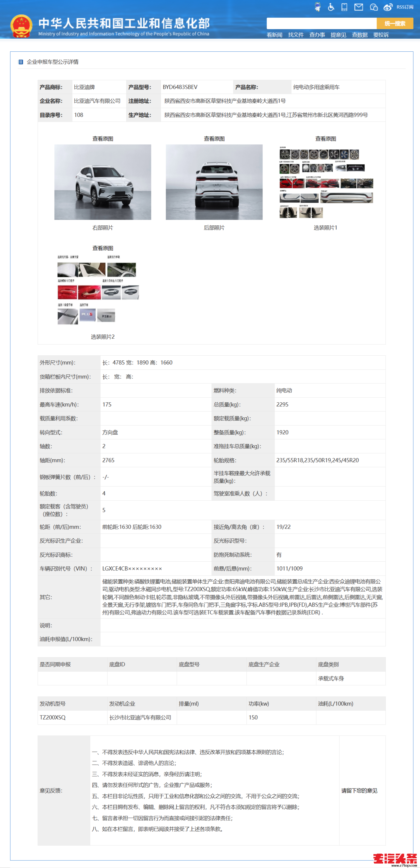Open the 选装照片1 options collage thumbnail
The height and width of the screenshot is (868, 420).
coord(326,182)
